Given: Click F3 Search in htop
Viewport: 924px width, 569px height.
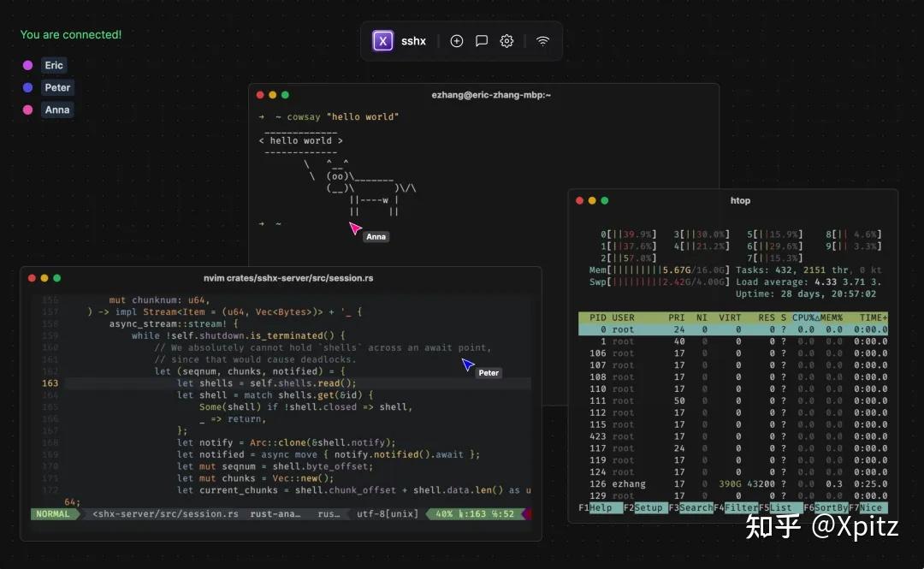Looking at the screenshot, I should point(690,507).
